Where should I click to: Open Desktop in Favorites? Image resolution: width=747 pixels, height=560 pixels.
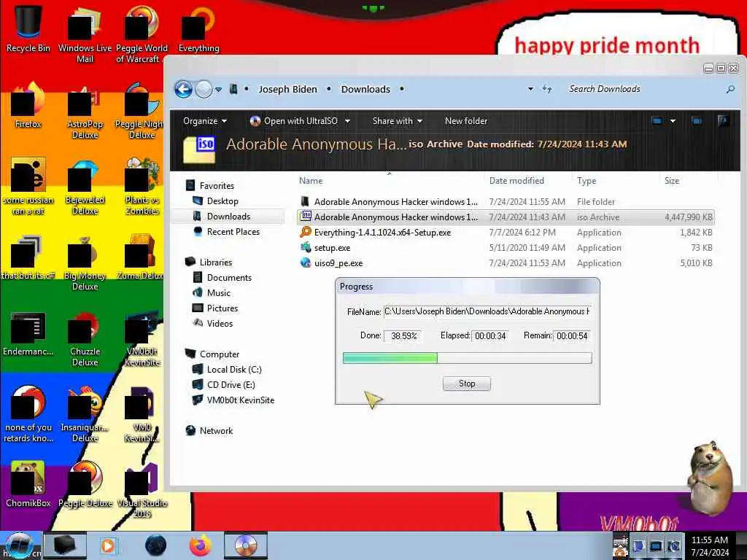click(x=222, y=201)
